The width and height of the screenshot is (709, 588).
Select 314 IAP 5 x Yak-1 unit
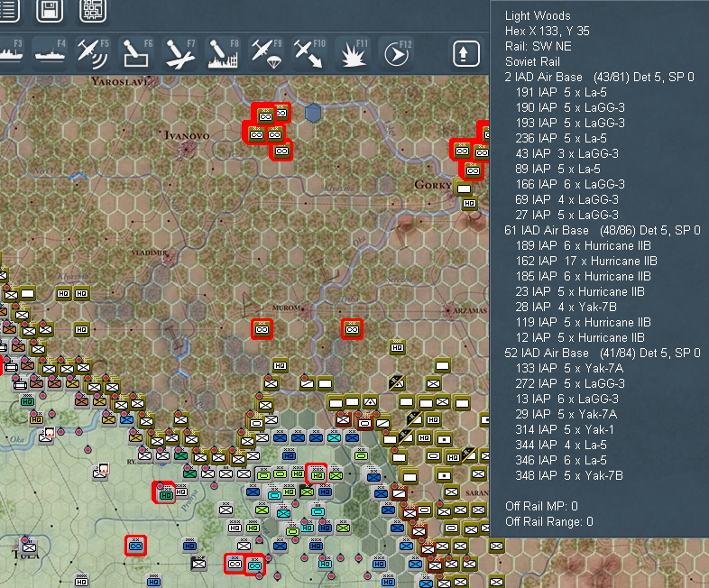pos(565,429)
